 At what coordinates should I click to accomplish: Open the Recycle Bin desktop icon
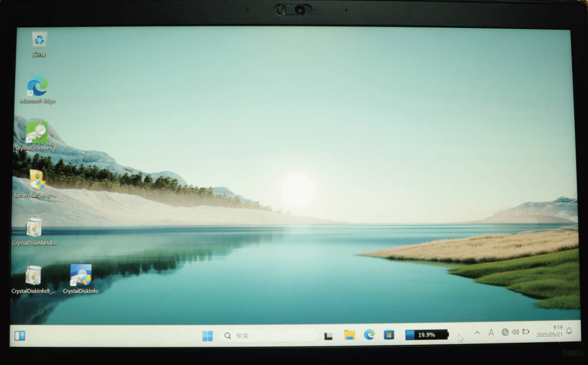click(x=39, y=44)
